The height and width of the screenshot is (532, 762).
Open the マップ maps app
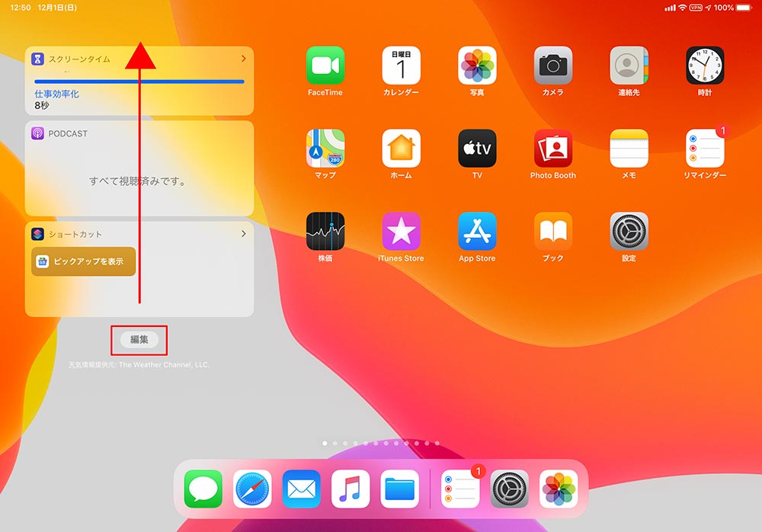325,149
